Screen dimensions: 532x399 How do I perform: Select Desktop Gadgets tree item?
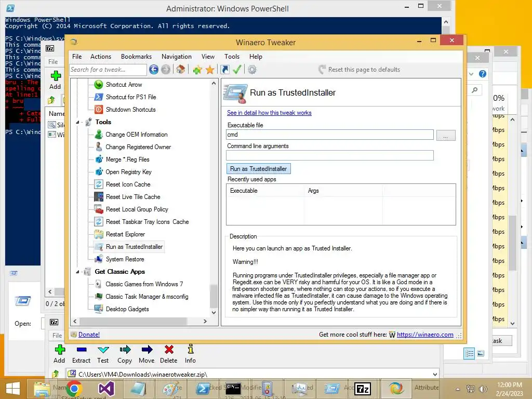point(127,309)
